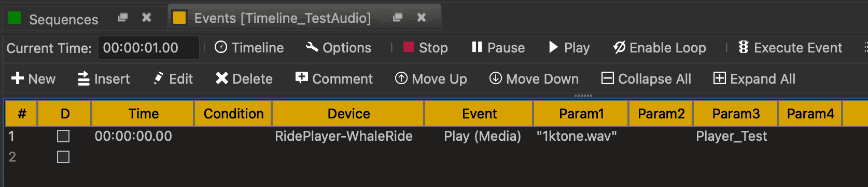Run Execute Event
Screen dimensions: 868x187
click(791, 48)
